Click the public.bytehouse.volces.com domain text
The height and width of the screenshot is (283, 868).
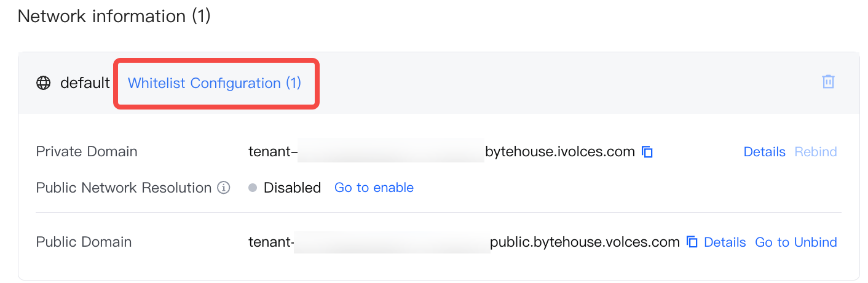[x=585, y=242]
